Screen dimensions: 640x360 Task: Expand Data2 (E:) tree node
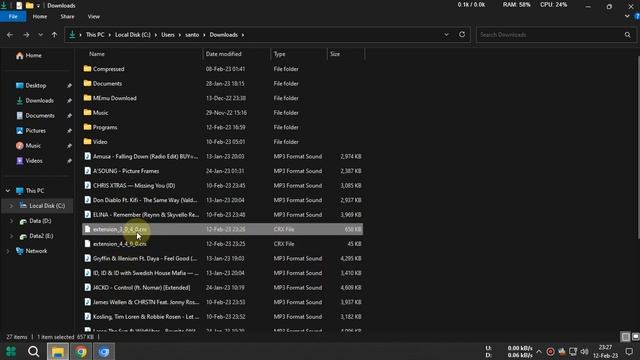pos(11,236)
